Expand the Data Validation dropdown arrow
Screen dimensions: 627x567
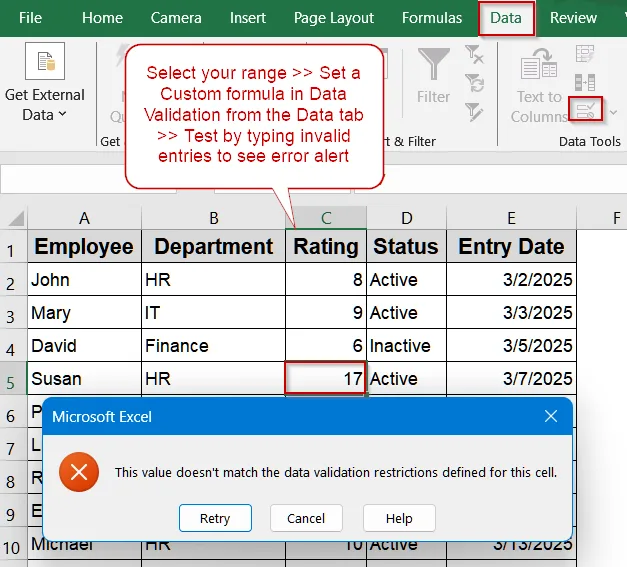[613, 112]
